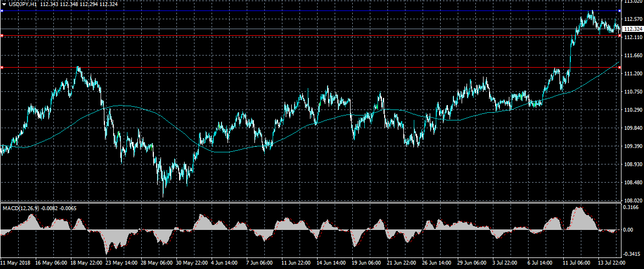Viewport: 644px width, 269px height.
Task: Select the lower red line's right handle
Action: click(620, 68)
